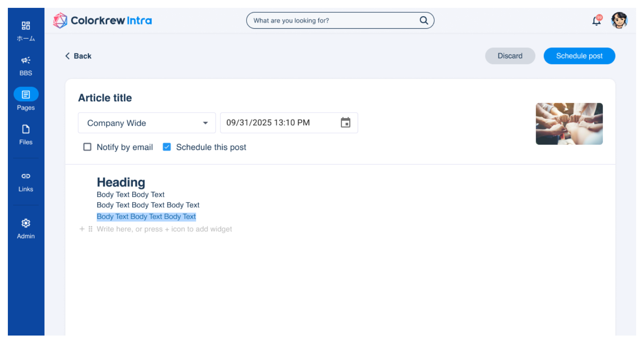Open the BBS megaphone icon
644x343 pixels.
click(x=26, y=60)
